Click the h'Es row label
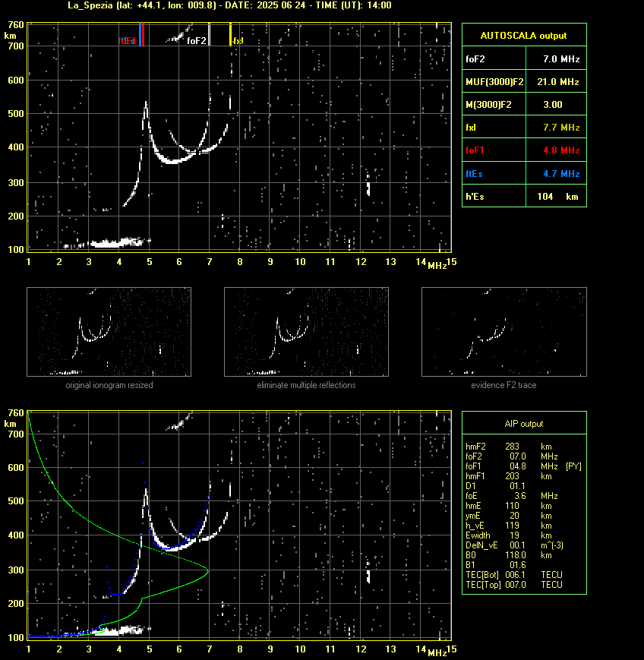The height and width of the screenshot is (660, 644). [x=475, y=197]
